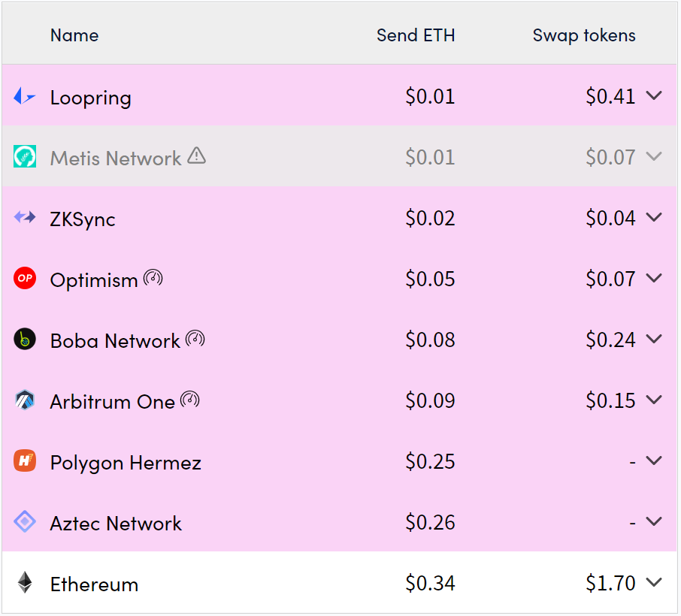The width and height of the screenshot is (681, 616).
Task: Click the Boba Network logo icon
Action: (x=25, y=339)
